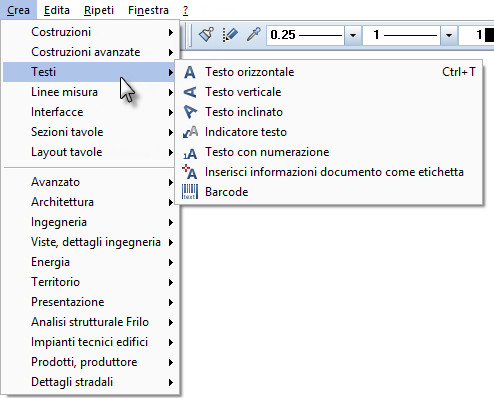Image resolution: width=494 pixels, height=398 pixels.
Task: Open the Finestra menu
Action: (x=148, y=10)
